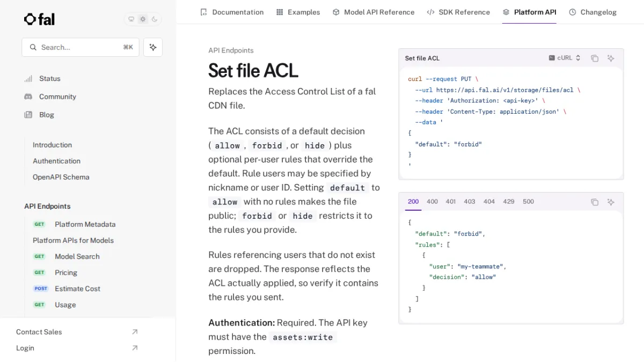Click Login link

(25, 348)
